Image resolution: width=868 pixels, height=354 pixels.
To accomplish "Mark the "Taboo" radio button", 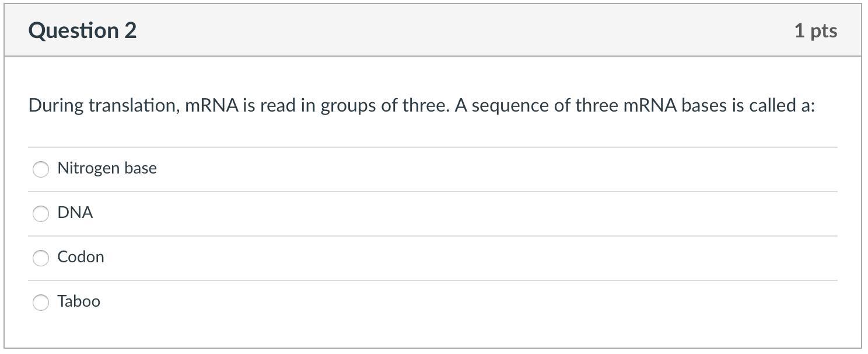I will pos(41,303).
